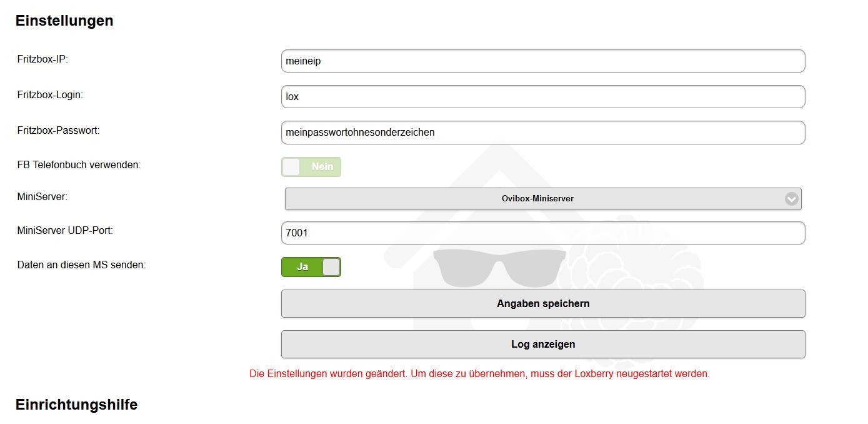
Task: Click the Fritzbox-IP input field
Action: point(543,61)
